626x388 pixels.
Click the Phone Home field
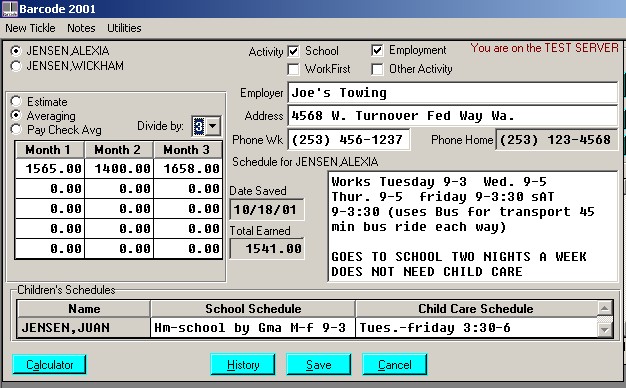tap(557, 140)
